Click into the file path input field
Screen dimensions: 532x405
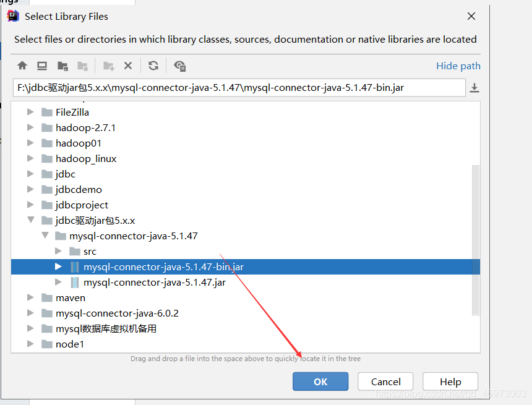239,88
